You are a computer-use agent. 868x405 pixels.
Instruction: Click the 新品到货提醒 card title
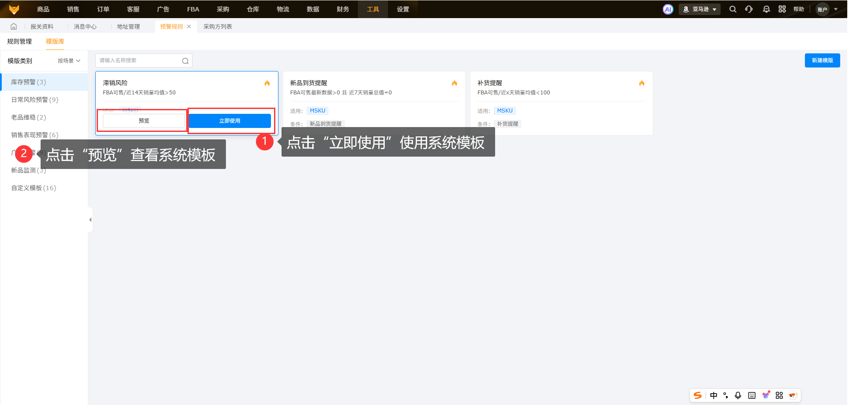point(308,83)
